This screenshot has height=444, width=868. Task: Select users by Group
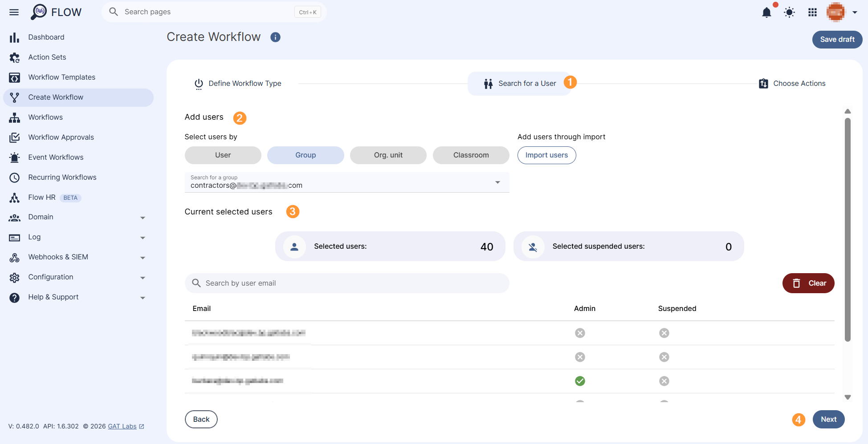tap(306, 155)
